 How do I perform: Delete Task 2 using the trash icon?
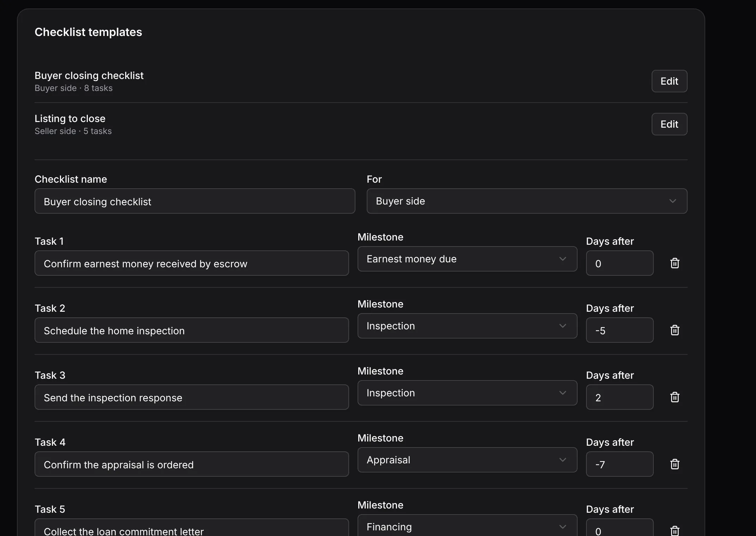point(675,330)
